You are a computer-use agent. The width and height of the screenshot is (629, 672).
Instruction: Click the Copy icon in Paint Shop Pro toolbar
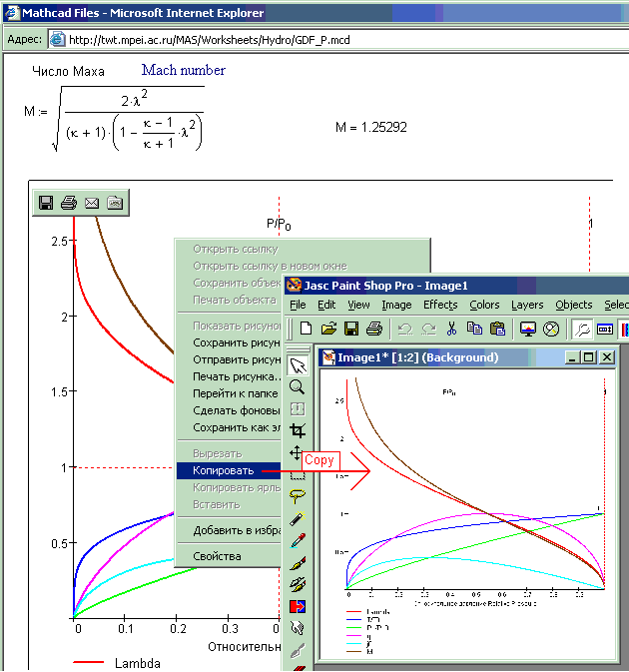(474, 329)
